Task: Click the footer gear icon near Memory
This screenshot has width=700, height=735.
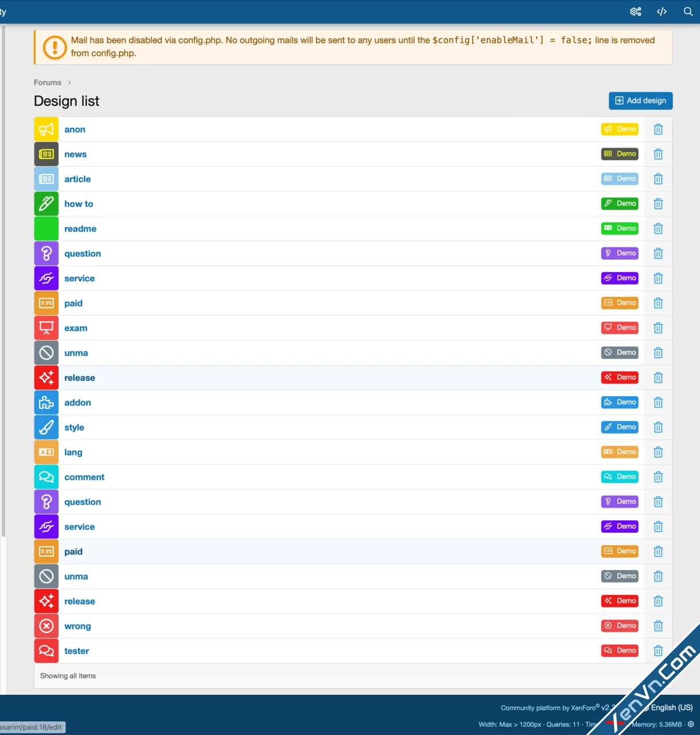Action: click(x=691, y=724)
